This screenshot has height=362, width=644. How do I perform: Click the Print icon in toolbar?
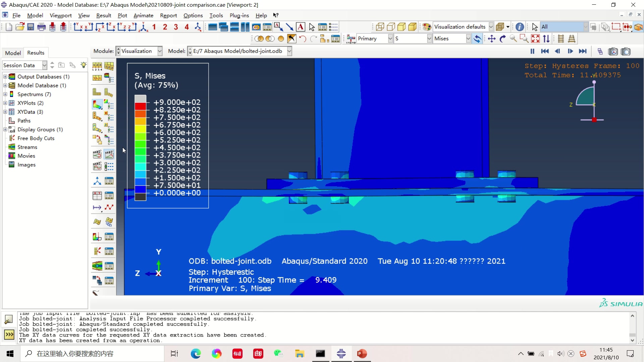[x=41, y=27]
